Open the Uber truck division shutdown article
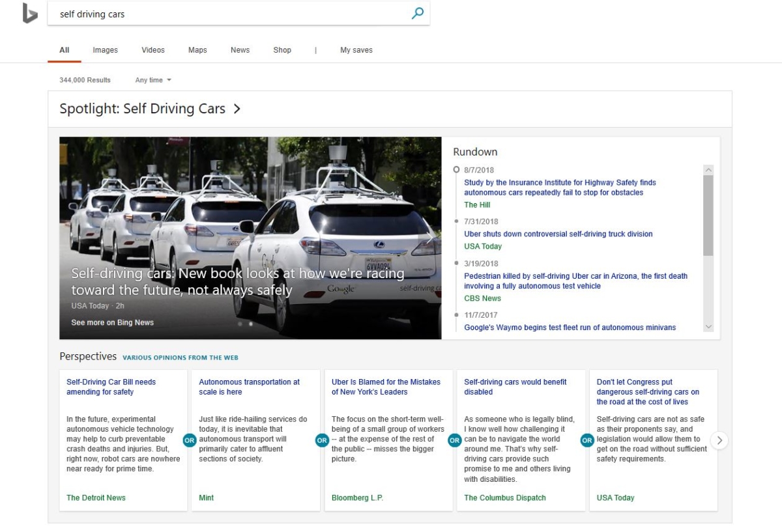 pos(557,234)
